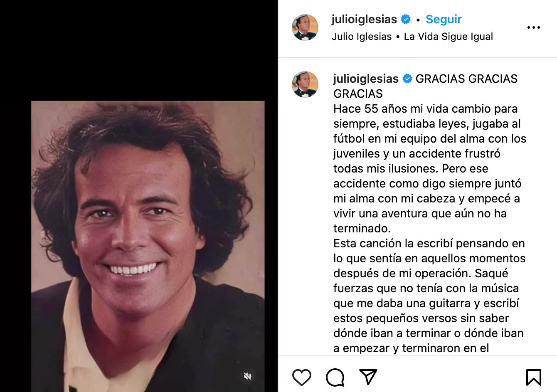Click the GRACIAS GRACIAS caption heading text
The image size is (557, 392).
point(425,86)
